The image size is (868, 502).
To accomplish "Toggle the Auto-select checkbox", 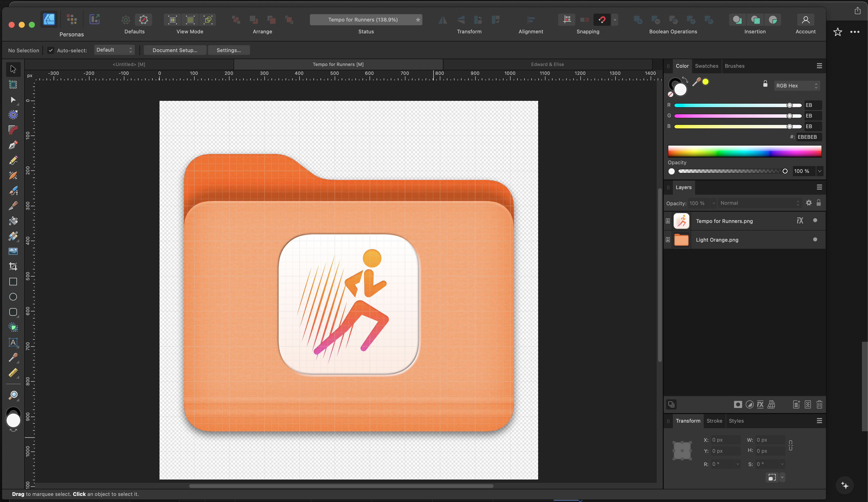I will tap(51, 50).
